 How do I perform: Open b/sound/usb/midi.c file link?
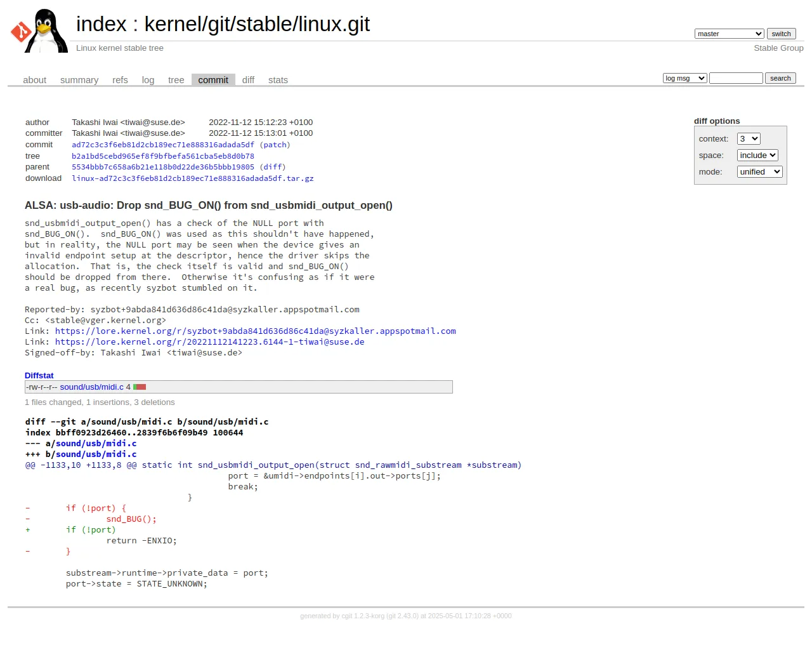tap(96, 454)
